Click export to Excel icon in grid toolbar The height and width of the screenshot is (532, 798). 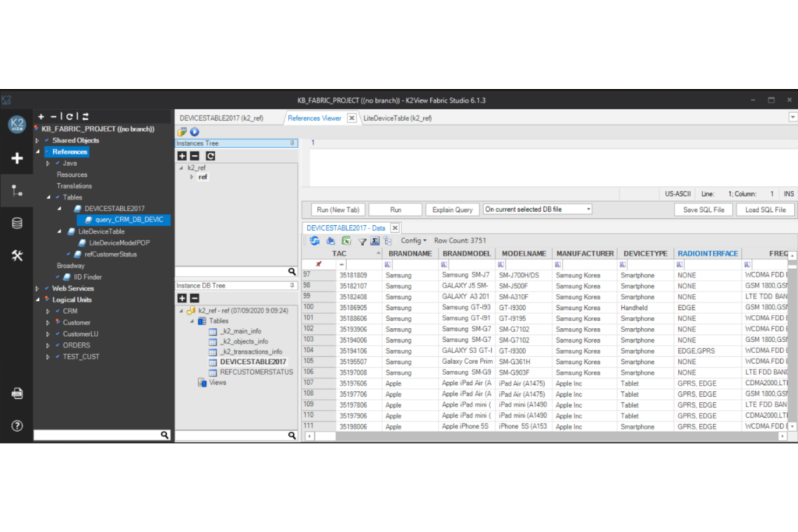coord(346,241)
